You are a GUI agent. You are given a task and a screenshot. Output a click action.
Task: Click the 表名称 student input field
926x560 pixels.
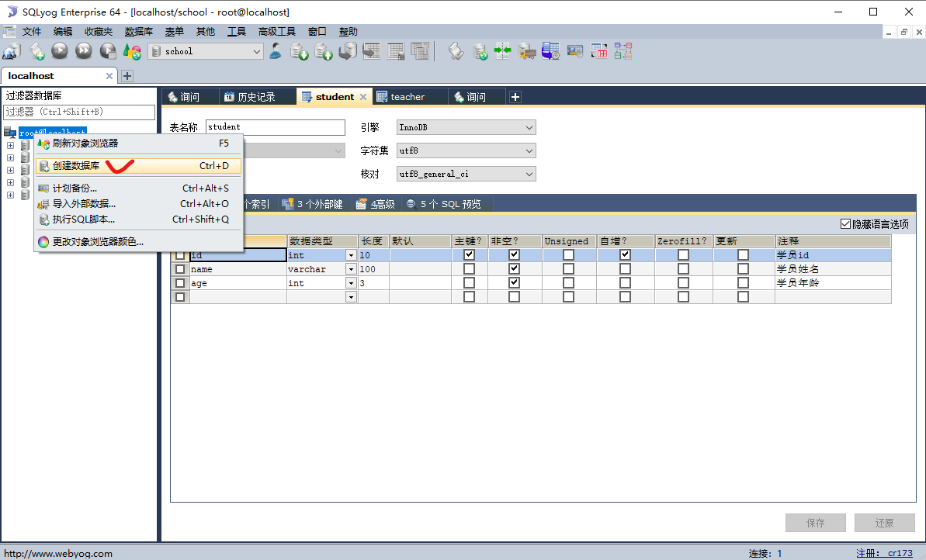[x=276, y=127]
